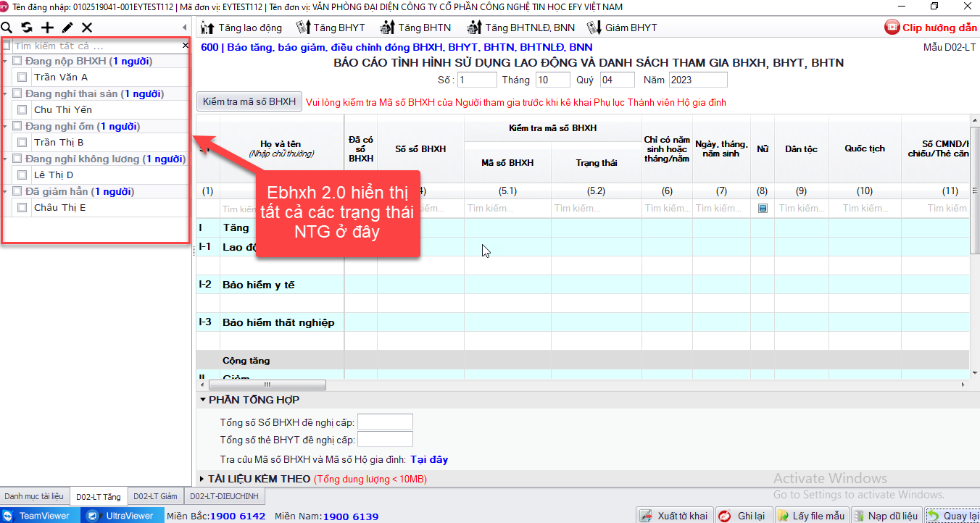Follow the Tại đây lookup link
The width and height of the screenshot is (980, 523).
(x=429, y=459)
